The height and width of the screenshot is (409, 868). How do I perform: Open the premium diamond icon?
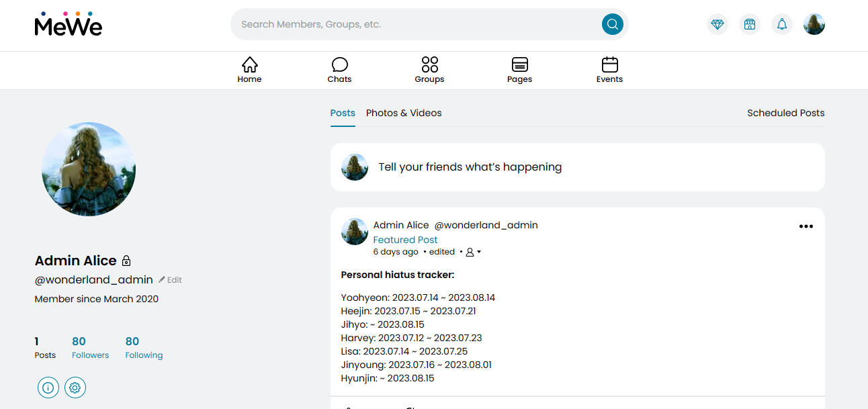coord(718,24)
